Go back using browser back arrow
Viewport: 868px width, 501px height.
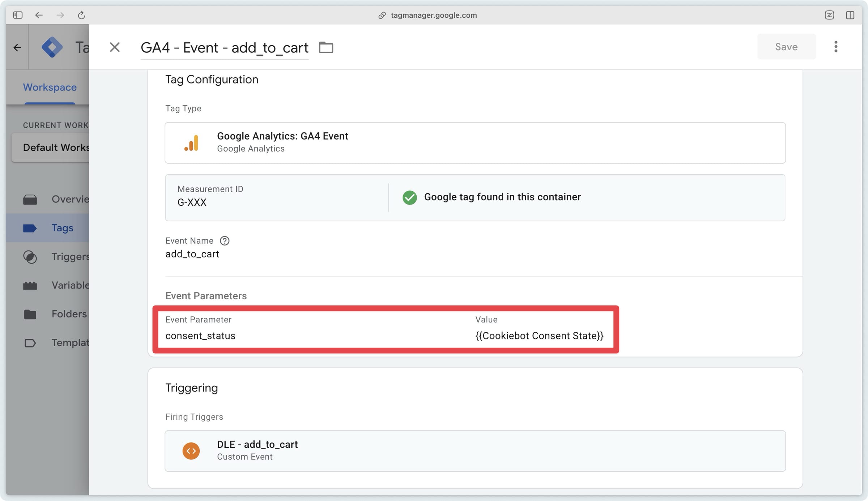click(x=39, y=15)
